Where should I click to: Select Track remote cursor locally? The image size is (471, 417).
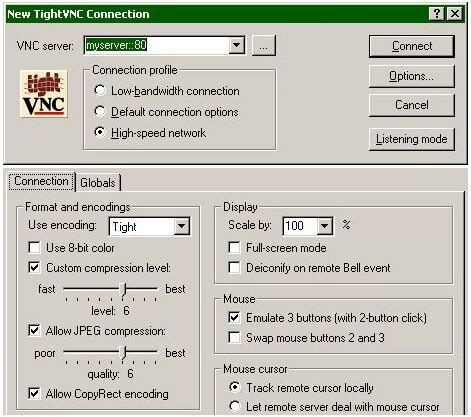tap(235, 387)
